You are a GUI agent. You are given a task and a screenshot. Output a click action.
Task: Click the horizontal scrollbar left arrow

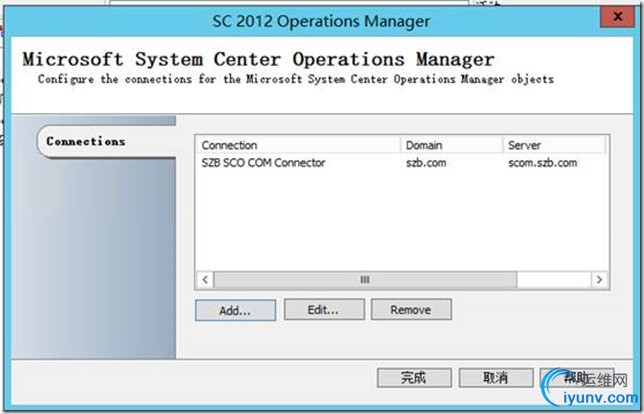[205, 280]
